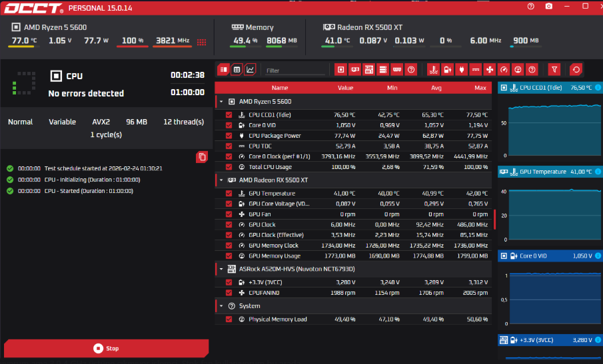
Task: Uncheck the Core 0 VID sensor row
Action: [x=229, y=125]
